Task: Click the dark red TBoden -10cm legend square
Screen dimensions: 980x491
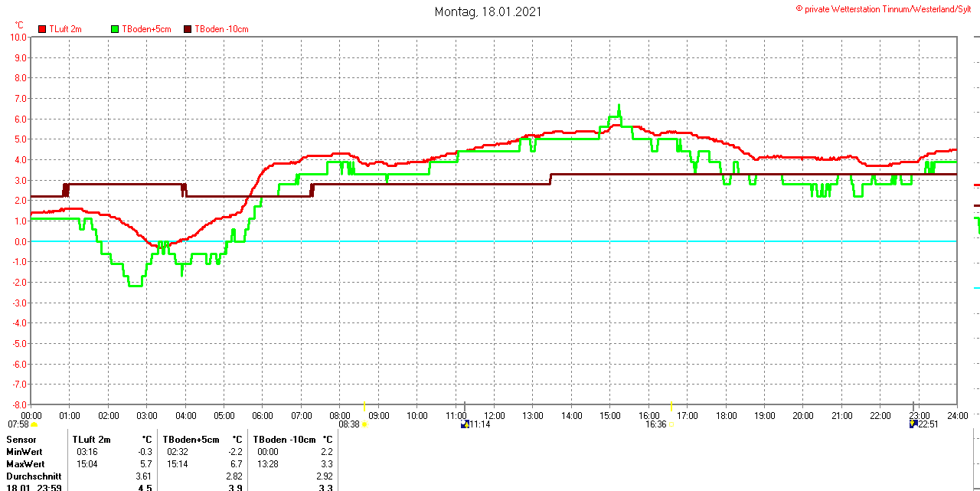Action: tap(188, 29)
